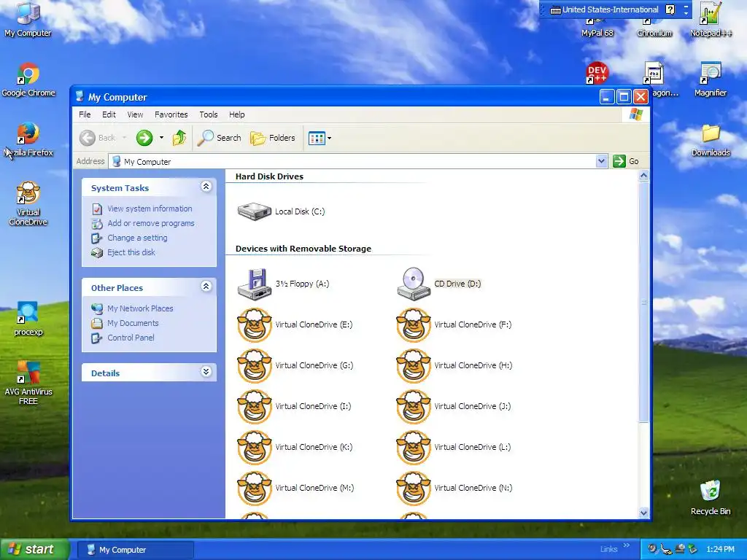The height and width of the screenshot is (560, 747).
Task: Select Downloads folder on desktop
Action: [x=711, y=140]
